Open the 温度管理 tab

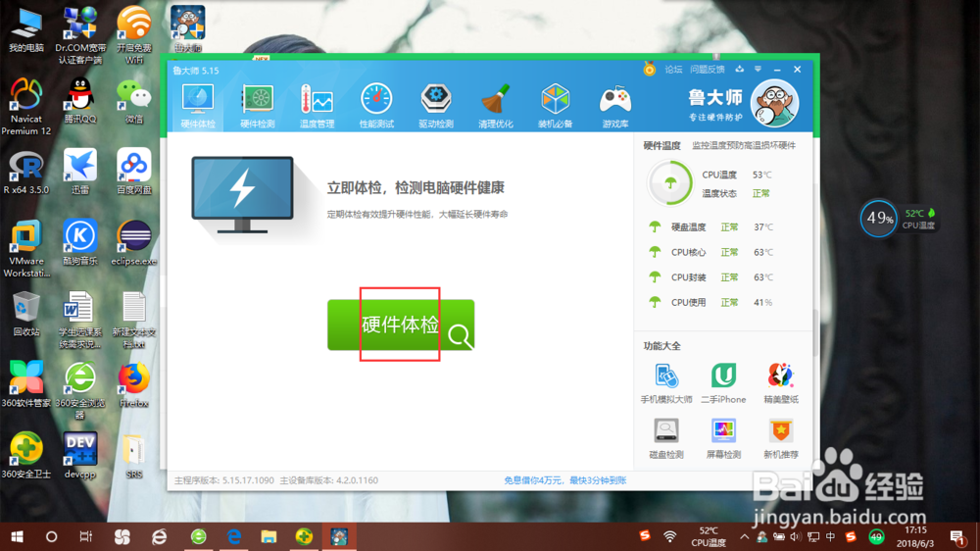(x=317, y=106)
